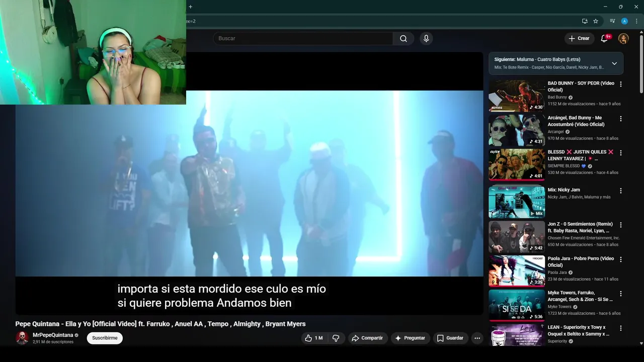Open options for BAD BUNNY - SOY PEOR

pyautogui.click(x=620, y=84)
